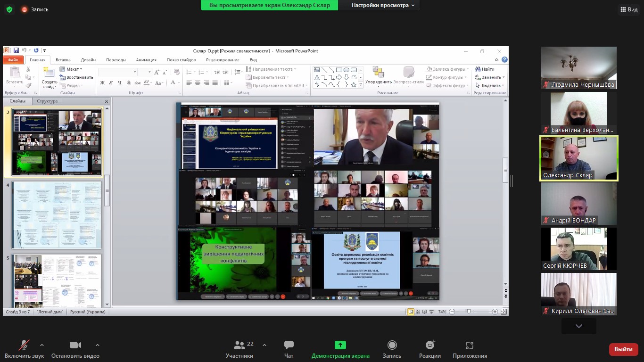Viewport: 644px width, 362px height.
Task: Open the Reactions smiley icon
Action: pyautogui.click(x=429, y=345)
